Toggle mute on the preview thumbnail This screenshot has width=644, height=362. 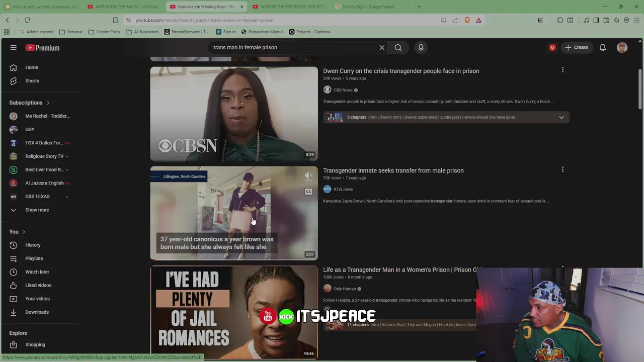click(308, 176)
